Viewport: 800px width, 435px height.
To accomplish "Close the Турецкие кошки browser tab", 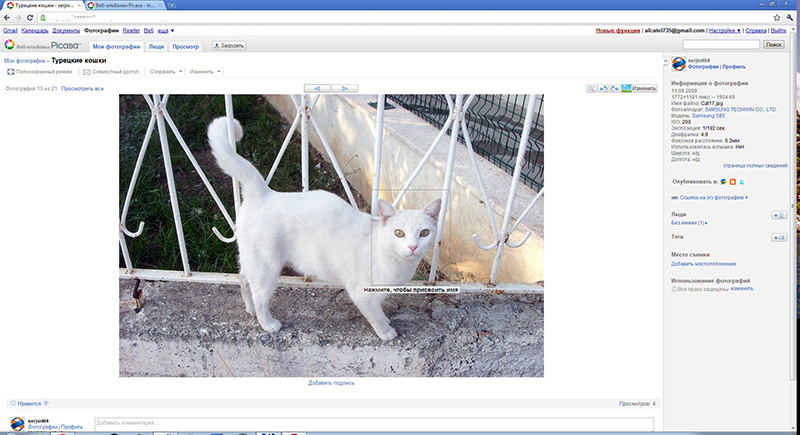I will (x=79, y=5).
